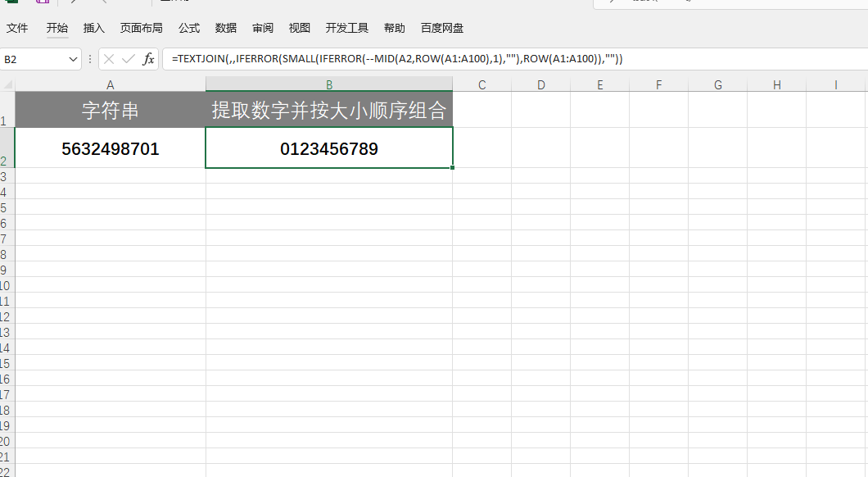Open the 插入 ribbon tab
The width and height of the screenshot is (868, 477).
click(x=93, y=28)
